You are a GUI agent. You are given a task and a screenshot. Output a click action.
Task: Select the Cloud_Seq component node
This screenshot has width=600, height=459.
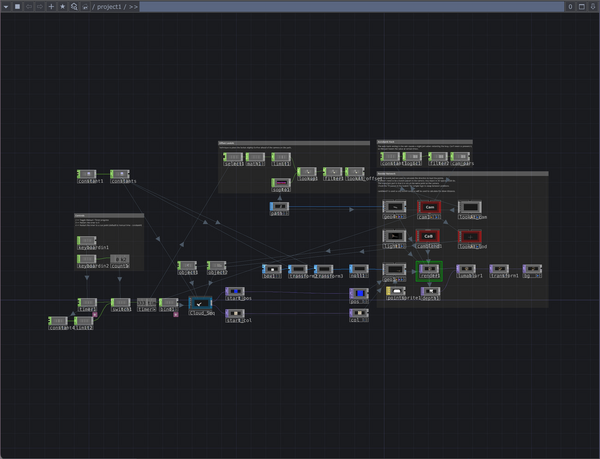pyautogui.click(x=200, y=303)
